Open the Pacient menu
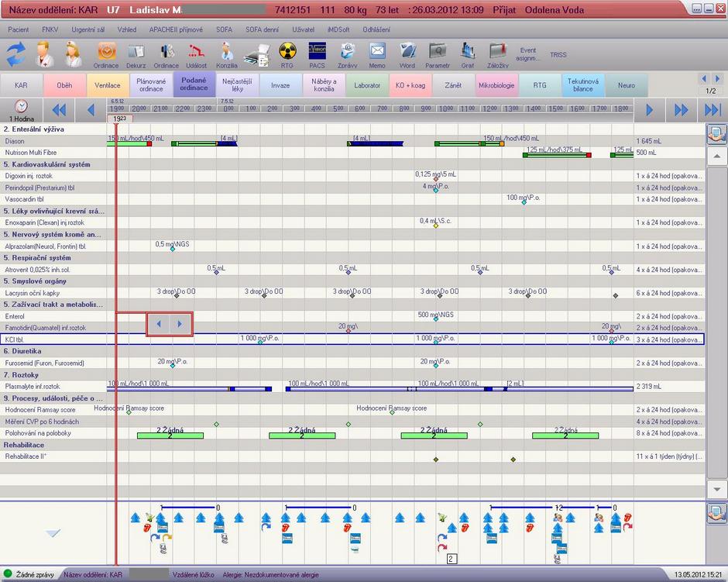 19,29
